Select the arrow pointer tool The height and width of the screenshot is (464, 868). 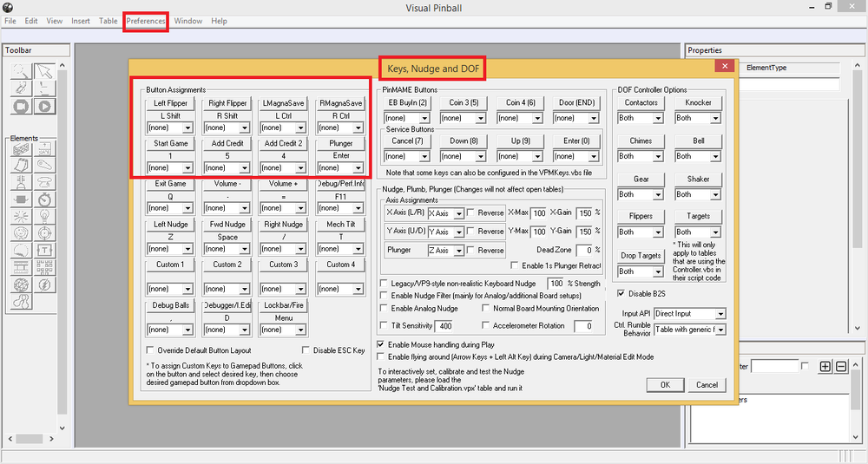(x=44, y=72)
